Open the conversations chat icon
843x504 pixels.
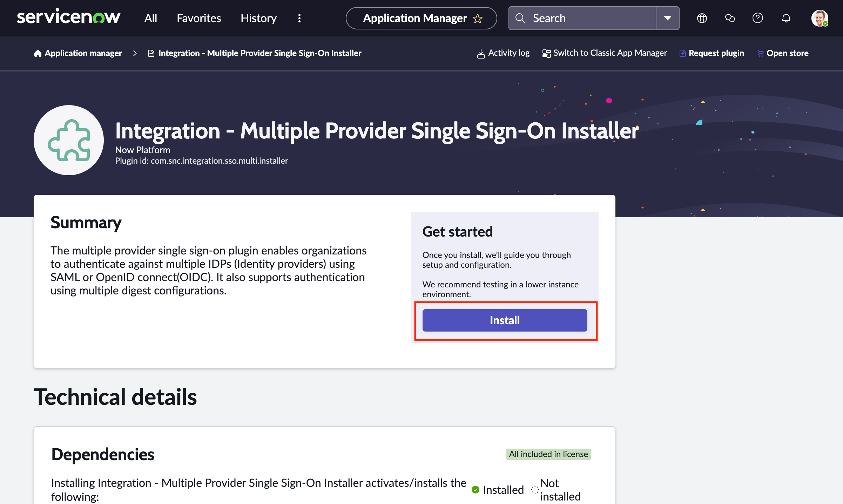[730, 18]
